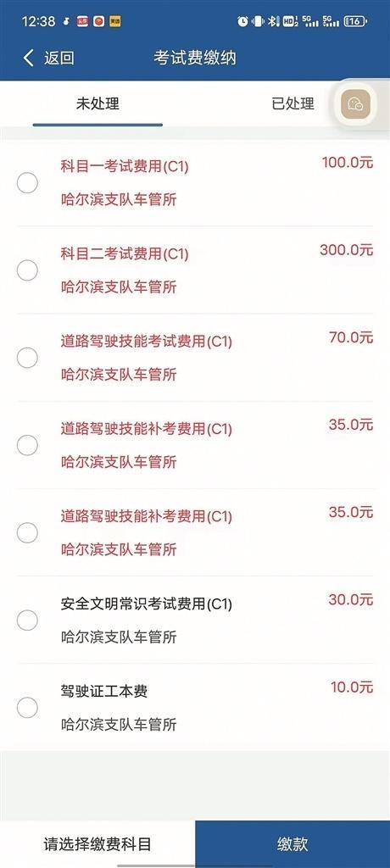Tap the battery indicator in status bar
The width and height of the screenshot is (390, 868).
355,21
